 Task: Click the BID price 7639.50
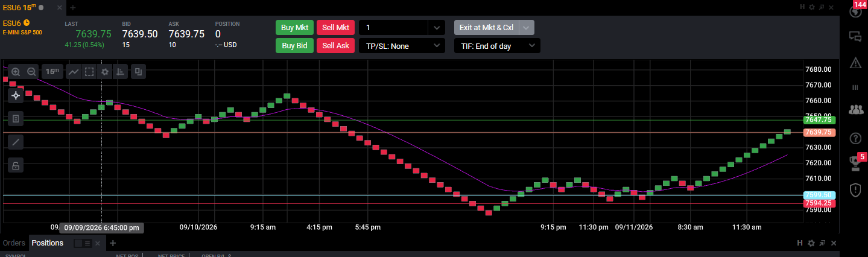(x=140, y=34)
